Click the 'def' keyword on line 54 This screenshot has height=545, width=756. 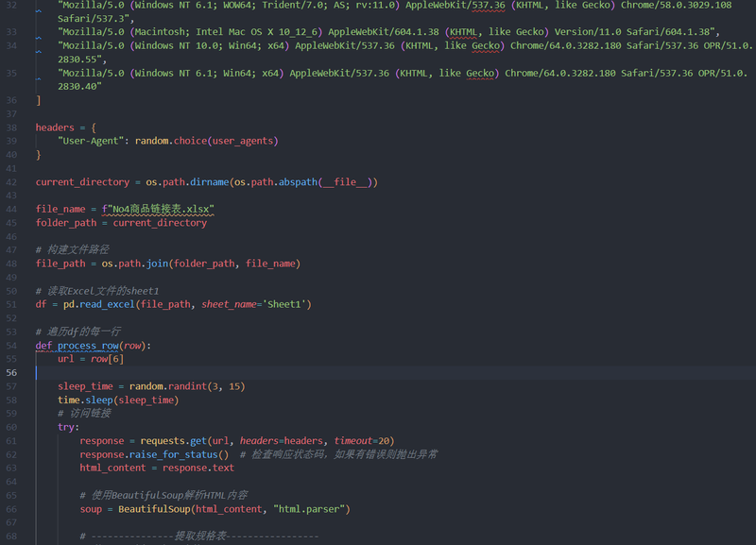coord(43,346)
